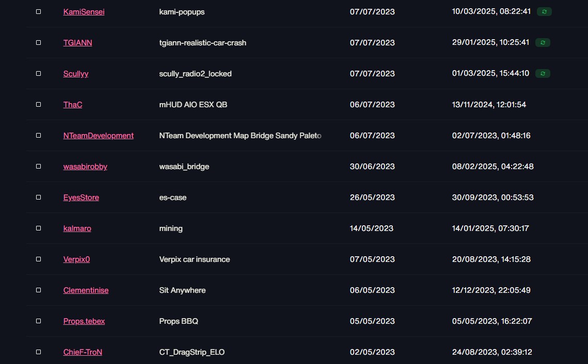Follow the NTeamDevelopment link
588x364 pixels.
tap(98, 136)
